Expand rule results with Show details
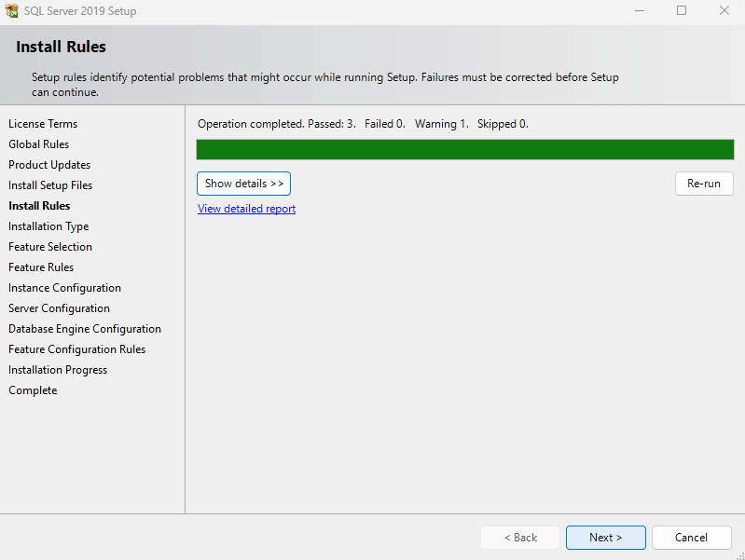The height and width of the screenshot is (560, 745). click(x=243, y=184)
